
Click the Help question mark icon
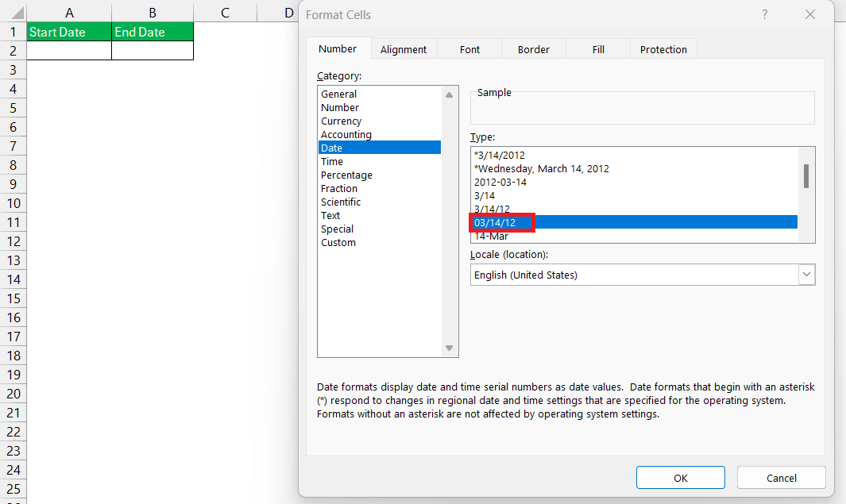point(764,14)
